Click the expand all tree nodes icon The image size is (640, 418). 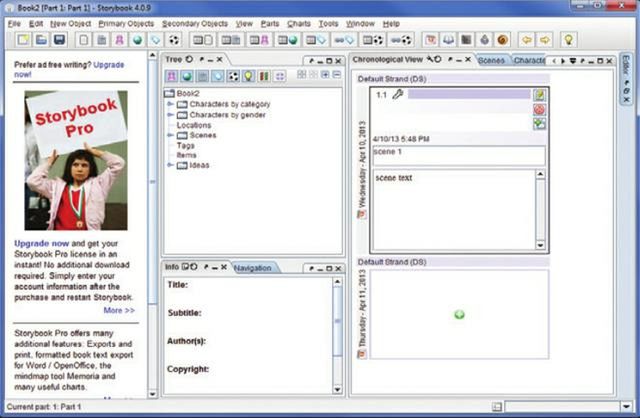[325, 74]
